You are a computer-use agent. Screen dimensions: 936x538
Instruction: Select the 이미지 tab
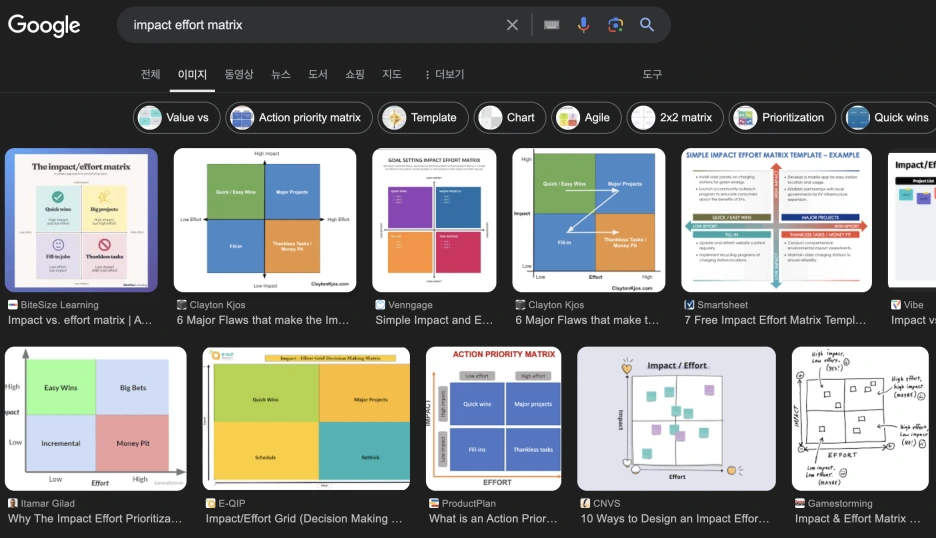point(192,74)
